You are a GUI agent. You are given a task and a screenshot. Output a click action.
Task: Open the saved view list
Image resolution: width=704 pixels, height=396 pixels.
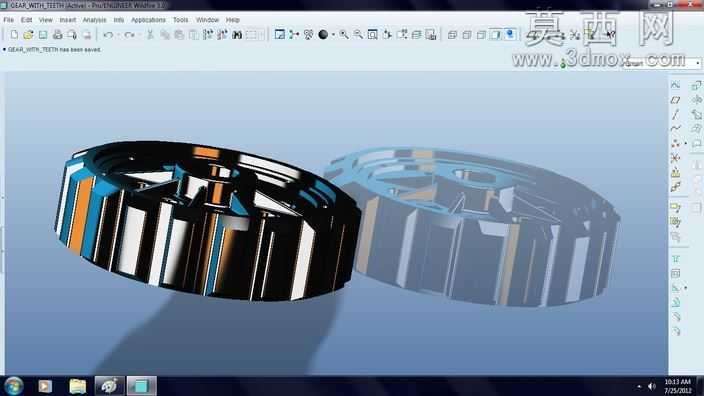point(401,35)
